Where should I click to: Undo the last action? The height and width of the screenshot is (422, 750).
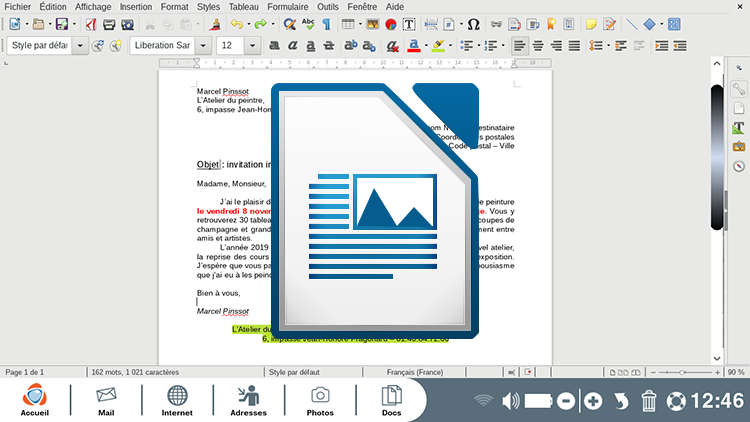point(236,24)
